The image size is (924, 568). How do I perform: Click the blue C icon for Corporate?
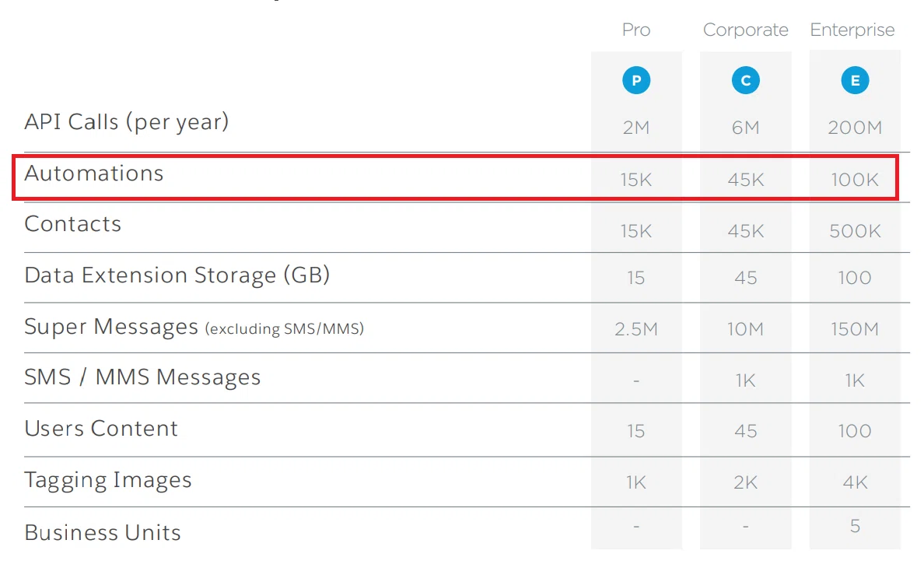click(745, 80)
